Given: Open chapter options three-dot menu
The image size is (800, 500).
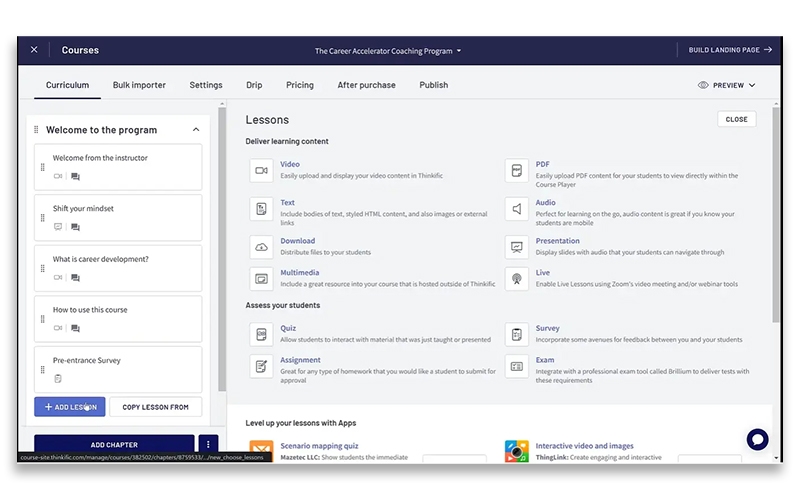Looking at the screenshot, I should pyautogui.click(x=208, y=444).
